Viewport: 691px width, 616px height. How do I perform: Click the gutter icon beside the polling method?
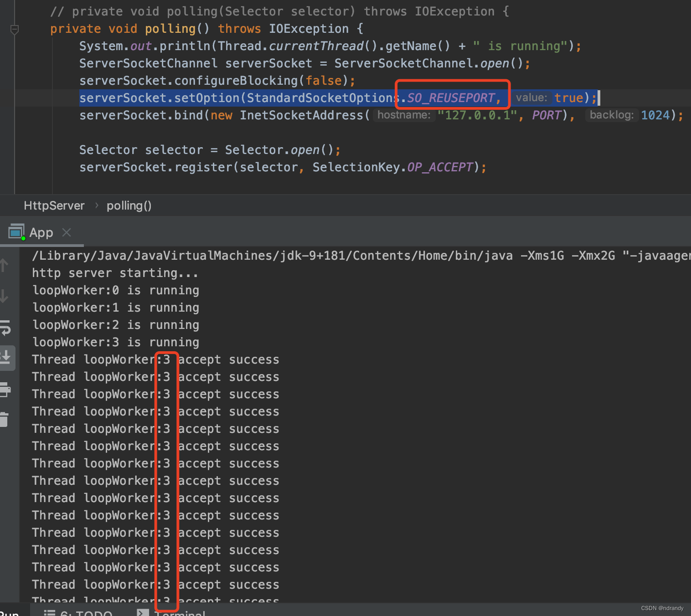point(14,29)
